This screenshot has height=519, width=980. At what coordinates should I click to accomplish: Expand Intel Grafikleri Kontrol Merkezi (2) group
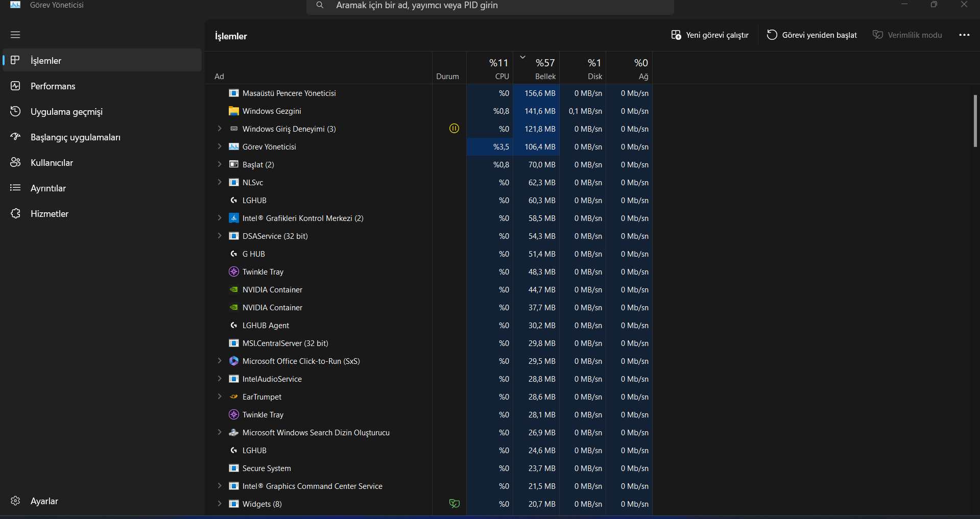(x=220, y=218)
